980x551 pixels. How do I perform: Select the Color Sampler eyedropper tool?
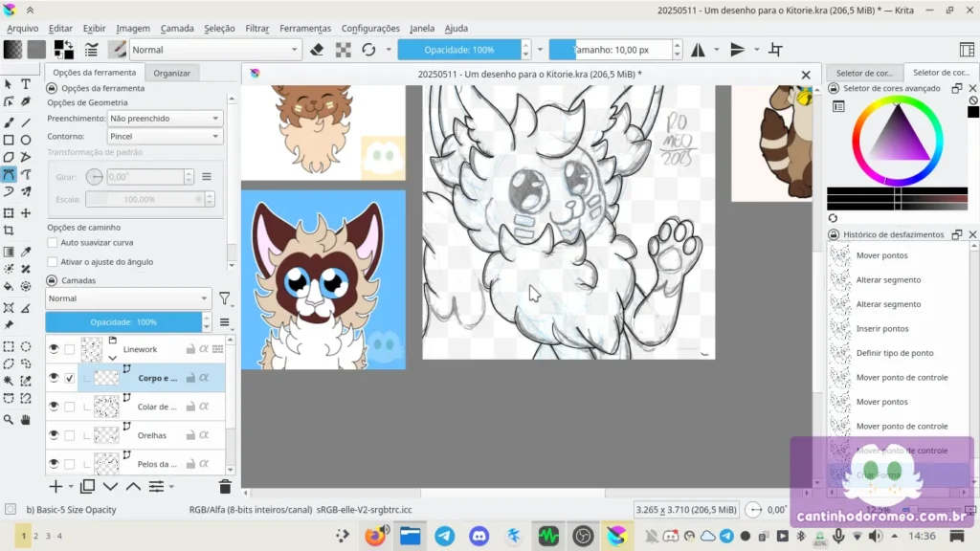click(x=26, y=252)
